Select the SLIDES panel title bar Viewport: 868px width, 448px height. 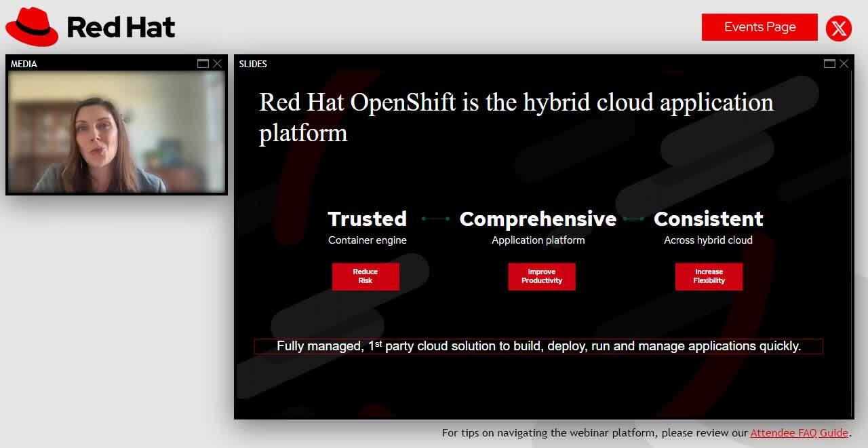529,64
